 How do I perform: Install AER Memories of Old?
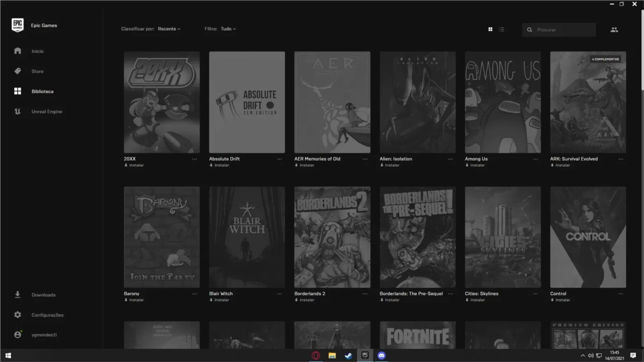305,165
